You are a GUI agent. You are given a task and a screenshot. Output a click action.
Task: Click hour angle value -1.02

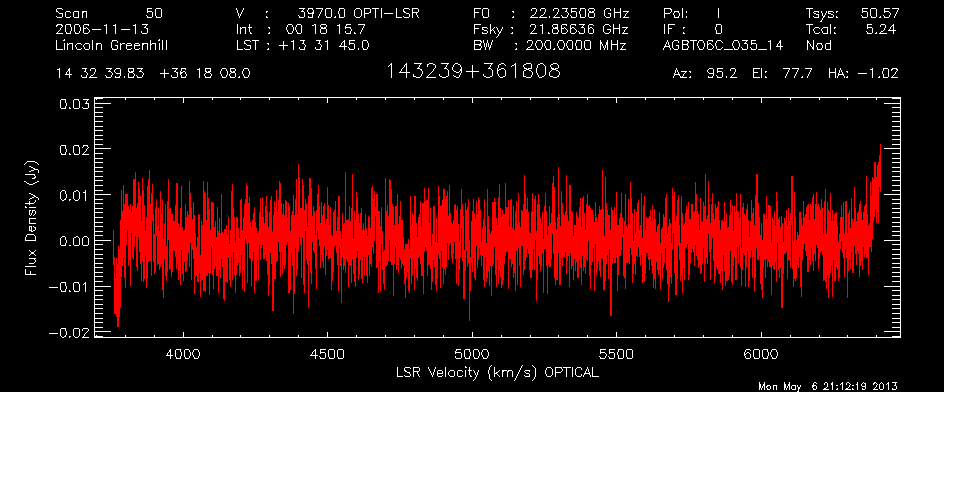click(878, 74)
